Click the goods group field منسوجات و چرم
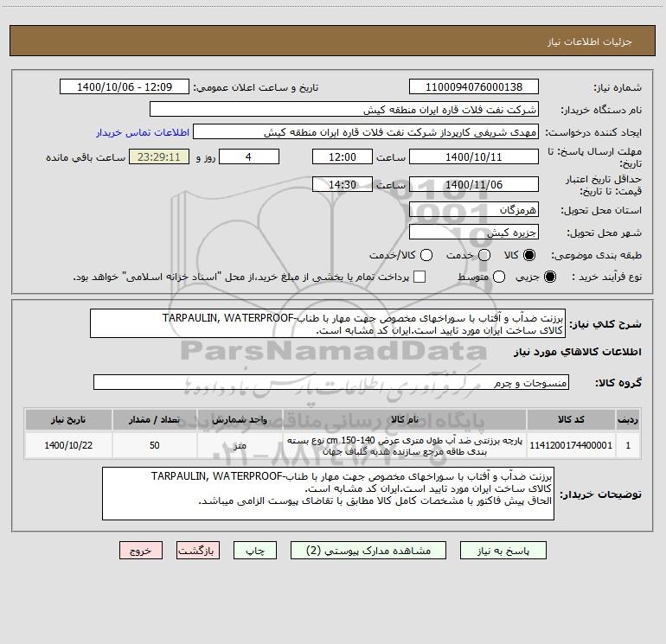 click(331, 382)
